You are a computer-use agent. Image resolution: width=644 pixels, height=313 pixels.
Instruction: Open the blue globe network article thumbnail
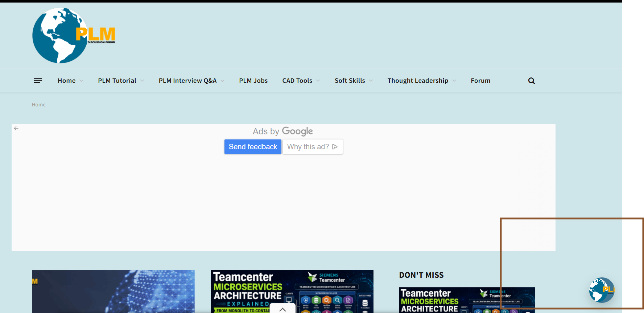[x=113, y=291]
